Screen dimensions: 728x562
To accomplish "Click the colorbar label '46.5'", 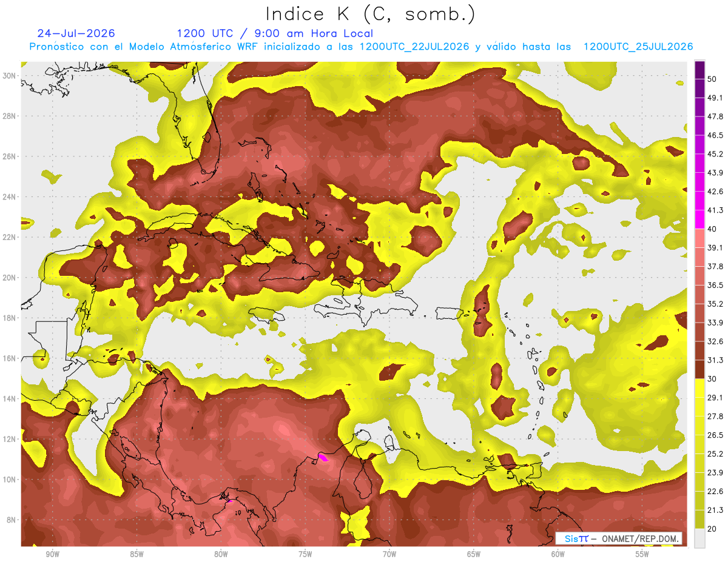I will (715, 135).
